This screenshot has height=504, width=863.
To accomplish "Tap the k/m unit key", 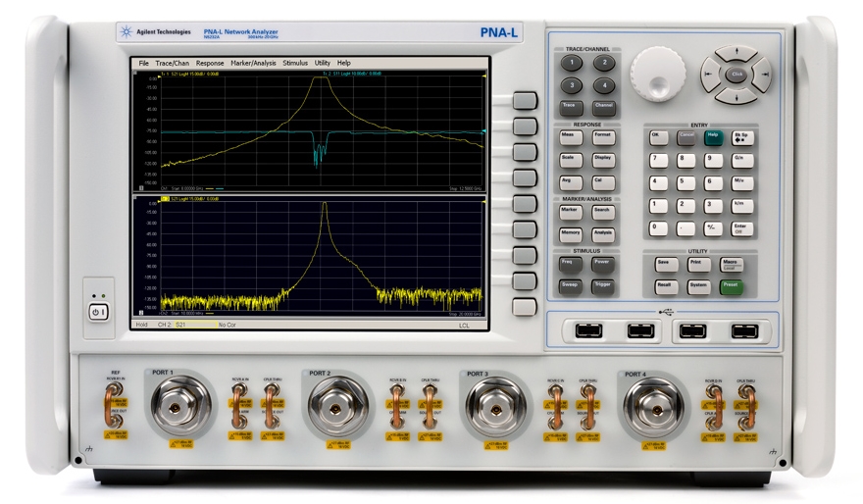I will pos(742,206).
